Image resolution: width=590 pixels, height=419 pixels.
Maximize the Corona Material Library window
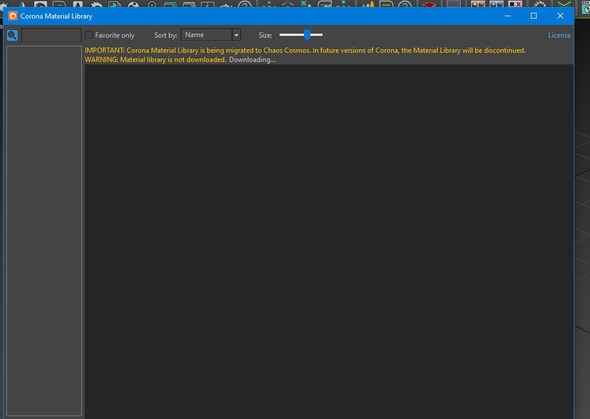[x=534, y=16]
